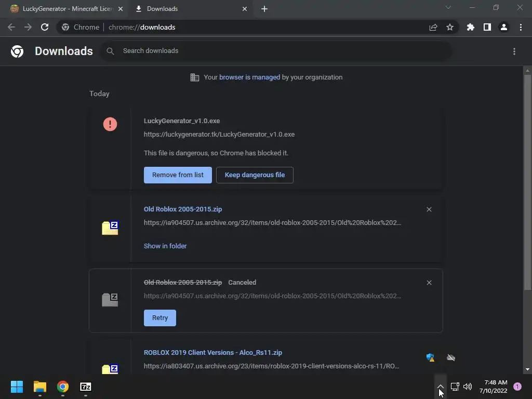Click the 'Today' date heading
The image size is (532, 399).
click(x=99, y=94)
